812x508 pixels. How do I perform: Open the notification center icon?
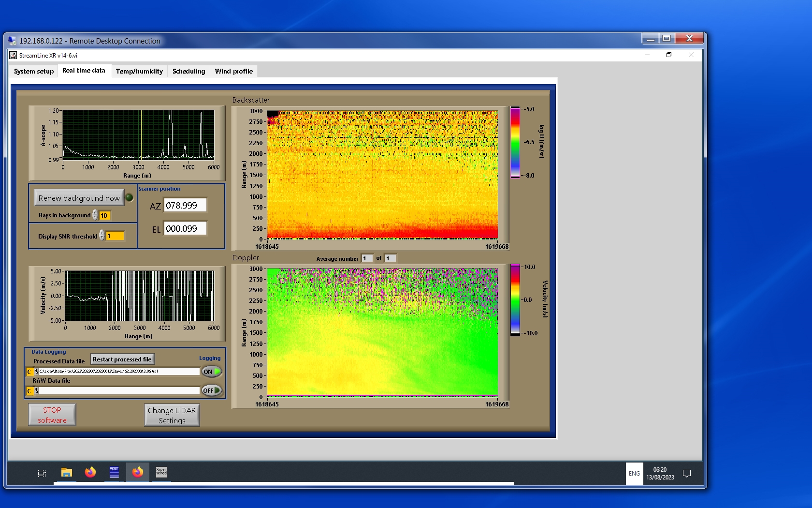coord(686,474)
